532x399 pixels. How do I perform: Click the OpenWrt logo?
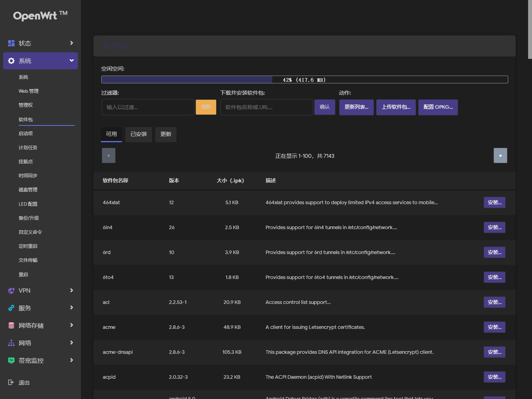click(40, 16)
